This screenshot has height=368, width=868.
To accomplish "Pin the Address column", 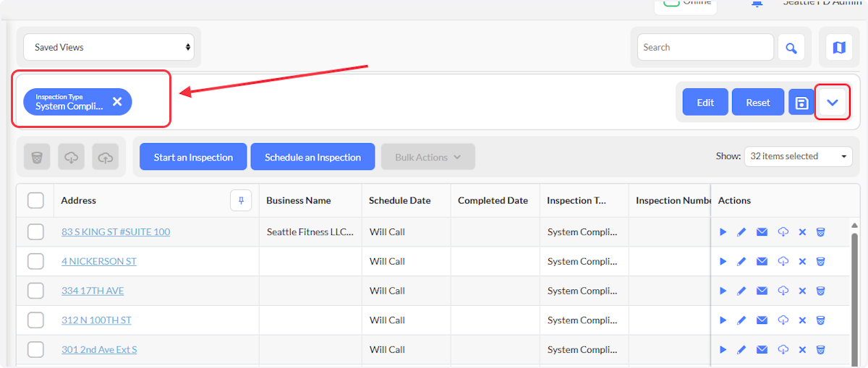I will tap(241, 200).
